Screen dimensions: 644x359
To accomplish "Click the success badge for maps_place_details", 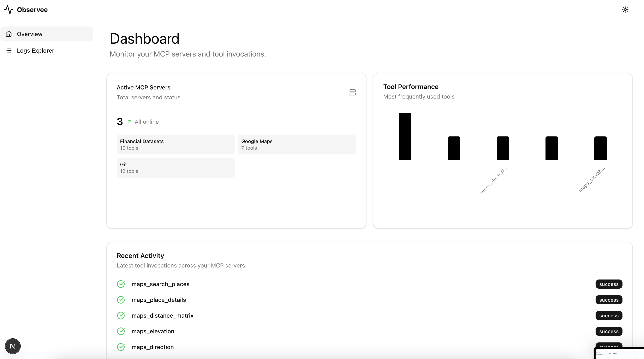I will pos(609,300).
